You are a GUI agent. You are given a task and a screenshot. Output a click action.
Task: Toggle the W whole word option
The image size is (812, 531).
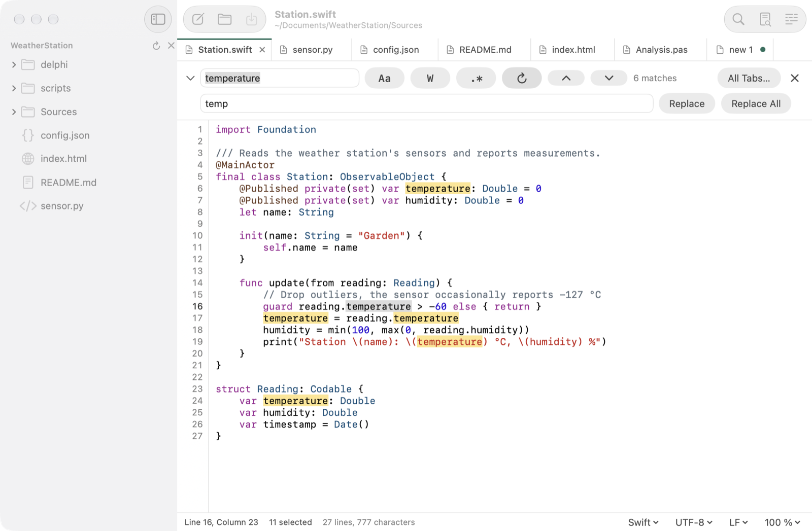click(x=430, y=78)
